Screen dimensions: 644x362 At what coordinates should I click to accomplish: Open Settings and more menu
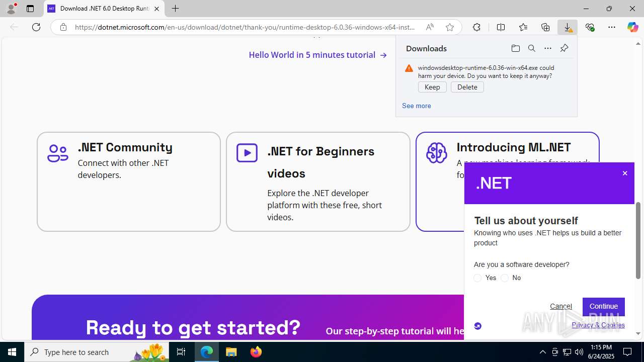point(612,27)
